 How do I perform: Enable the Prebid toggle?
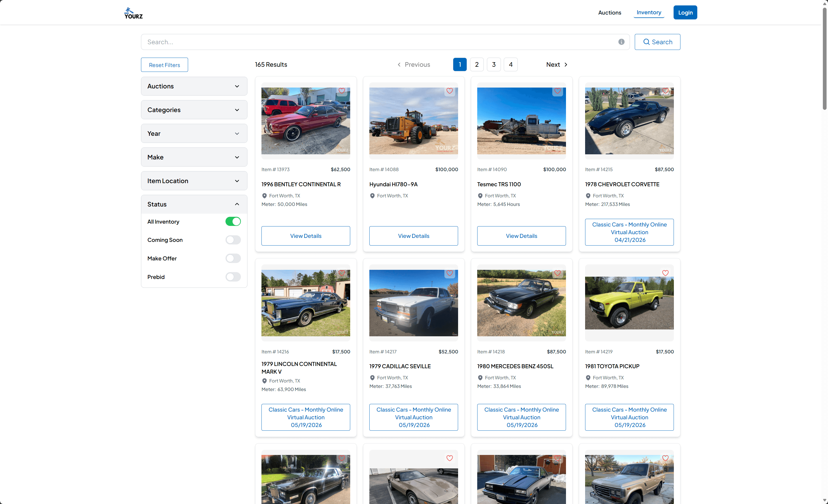233,277
